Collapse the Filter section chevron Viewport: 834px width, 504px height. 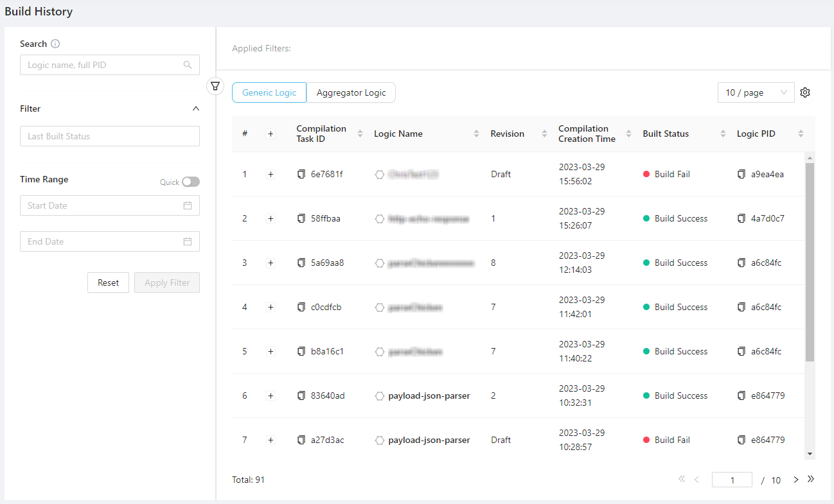tap(196, 109)
